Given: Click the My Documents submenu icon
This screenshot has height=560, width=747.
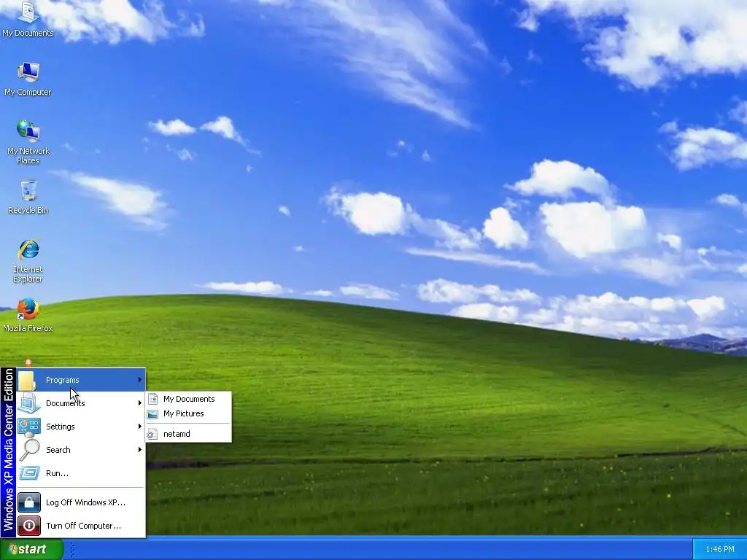Looking at the screenshot, I should tap(153, 399).
